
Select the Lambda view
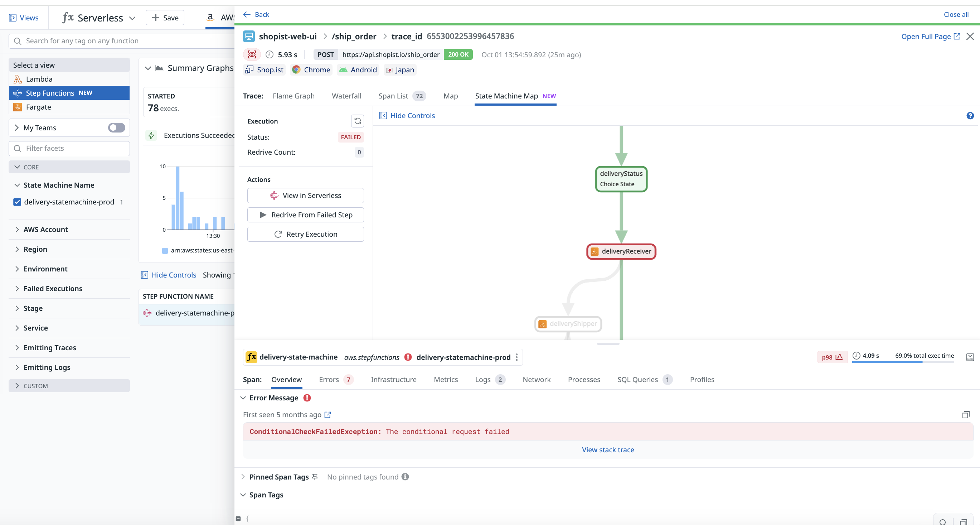(x=69, y=79)
